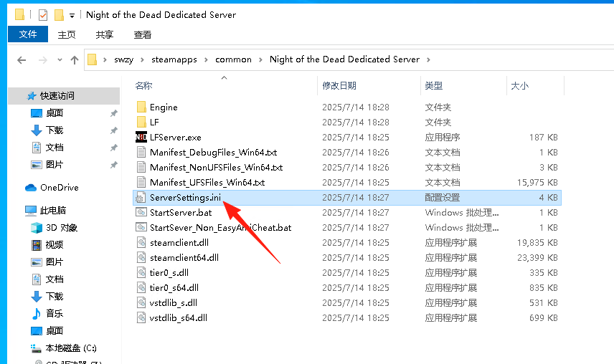The height and width of the screenshot is (364, 614).
Task: Click the 配置设置 type cell
Action: (443, 198)
